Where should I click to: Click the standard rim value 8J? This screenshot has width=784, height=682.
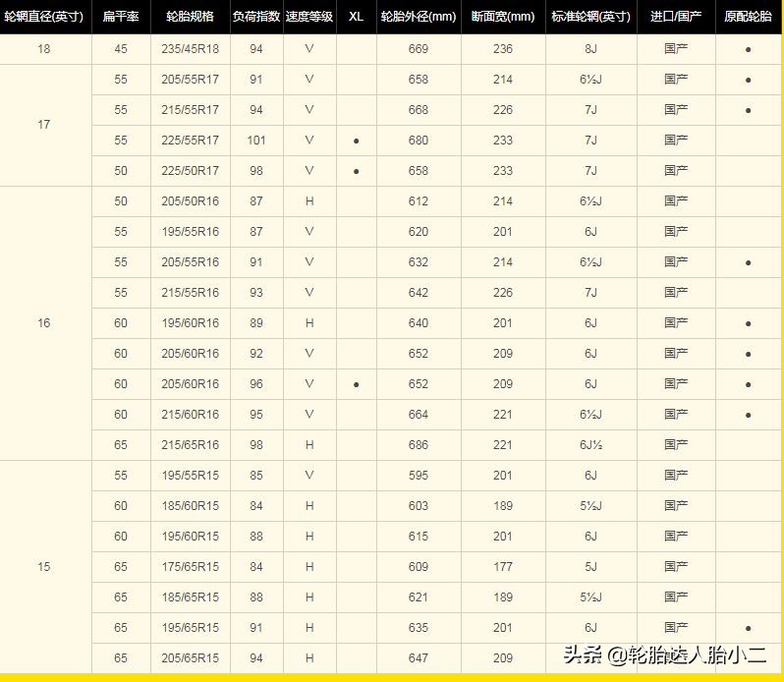click(591, 49)
